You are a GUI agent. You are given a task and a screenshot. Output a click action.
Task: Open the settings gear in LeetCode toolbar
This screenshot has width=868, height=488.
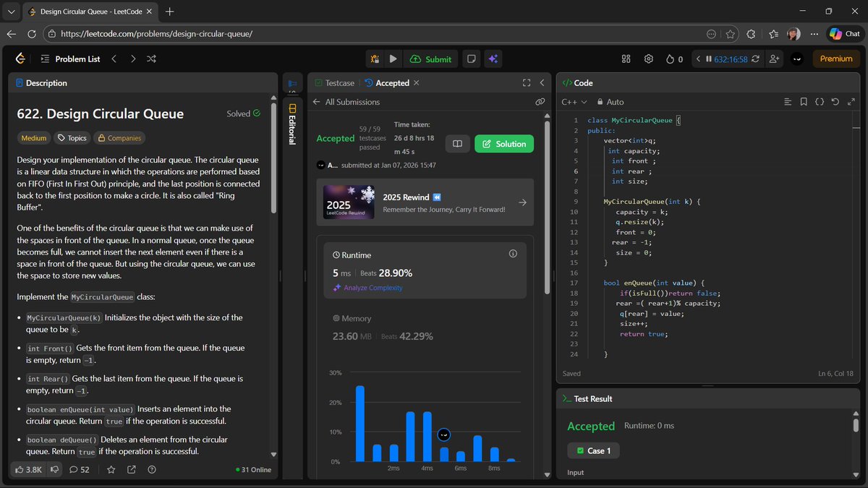(x=649, y=59)
